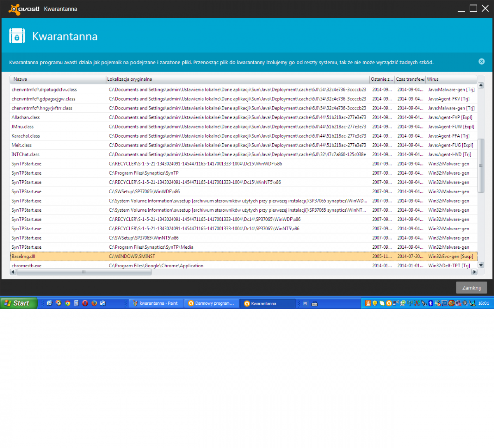Click the PL language indicator

[305, 303]
